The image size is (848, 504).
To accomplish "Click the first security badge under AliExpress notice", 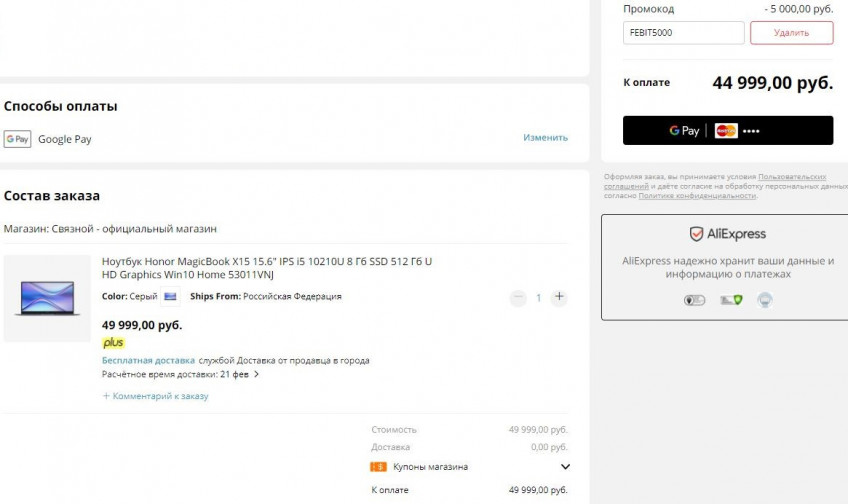I will coord(694,300).
